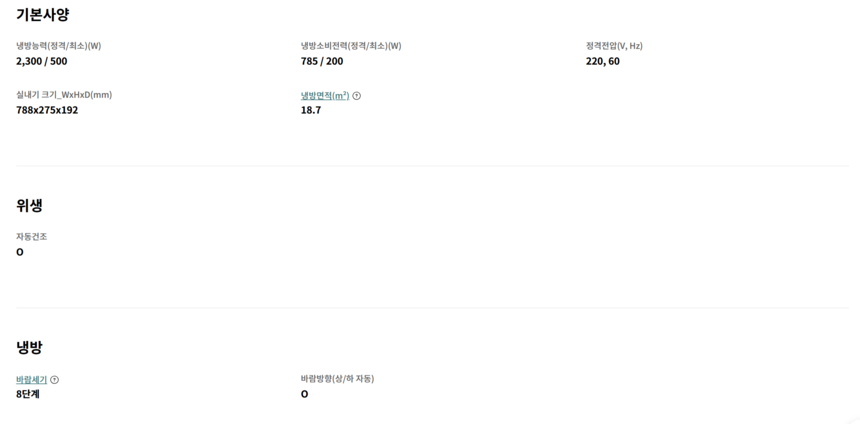860x424 pixels.
Task: Open the 냉방면적(m²) link
Action: 325,96
